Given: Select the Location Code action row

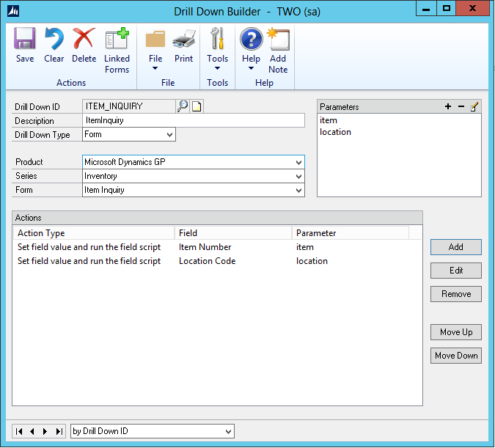Looking at the screenshot, I should pyautogui.click(x=217, y=261).
